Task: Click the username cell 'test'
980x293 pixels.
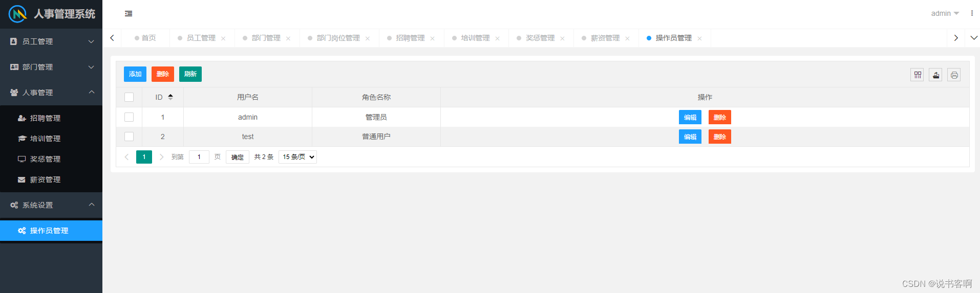Action: (248, 137)
